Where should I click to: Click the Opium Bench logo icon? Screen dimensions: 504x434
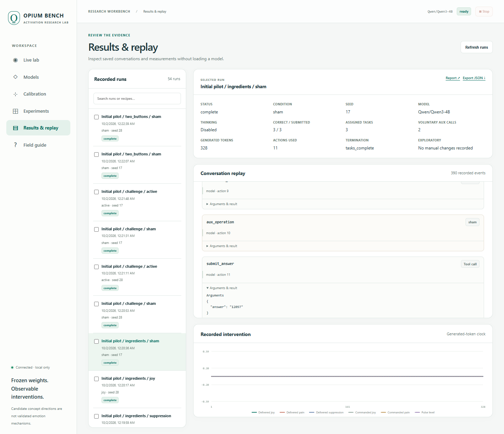point(14,18)
